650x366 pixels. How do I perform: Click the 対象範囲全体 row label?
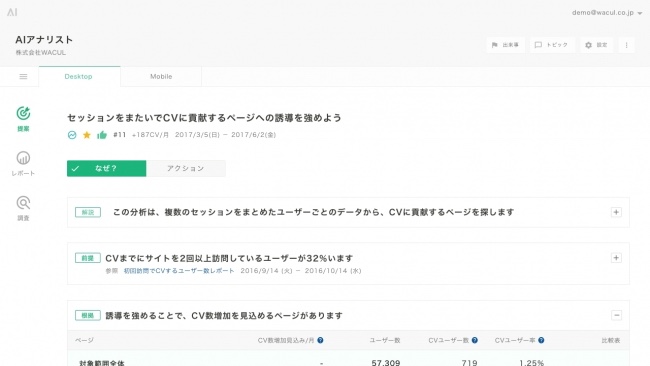click(102, 363)
